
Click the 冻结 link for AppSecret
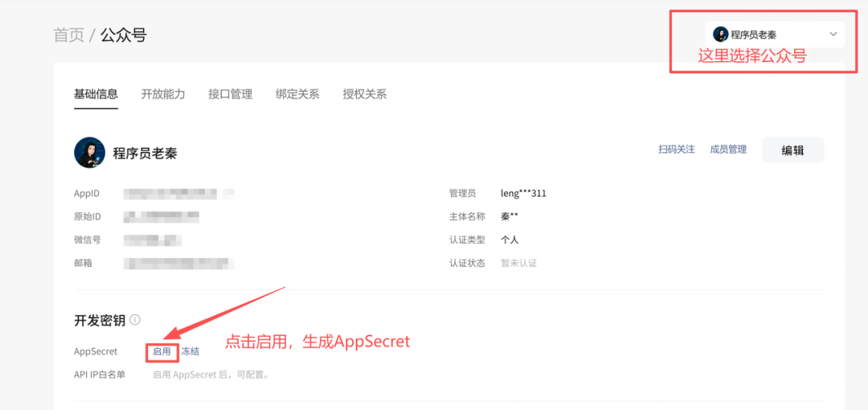[x=190, y=351]
